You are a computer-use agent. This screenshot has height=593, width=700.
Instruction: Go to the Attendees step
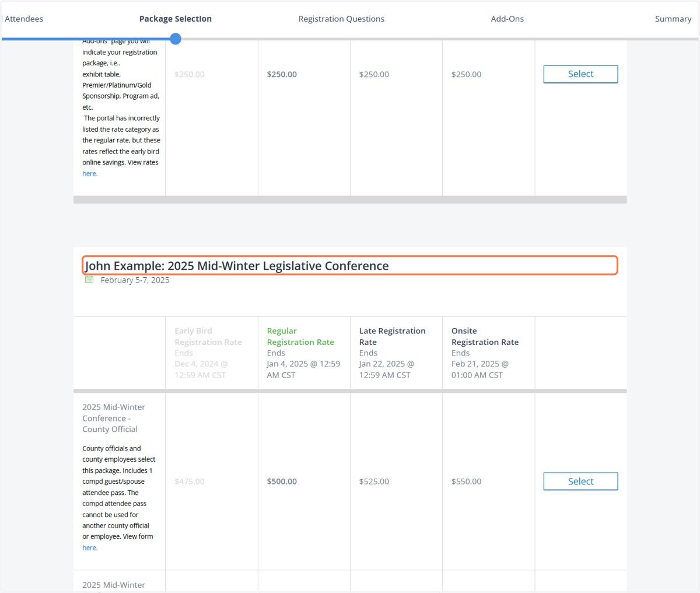tap(23, 19)
